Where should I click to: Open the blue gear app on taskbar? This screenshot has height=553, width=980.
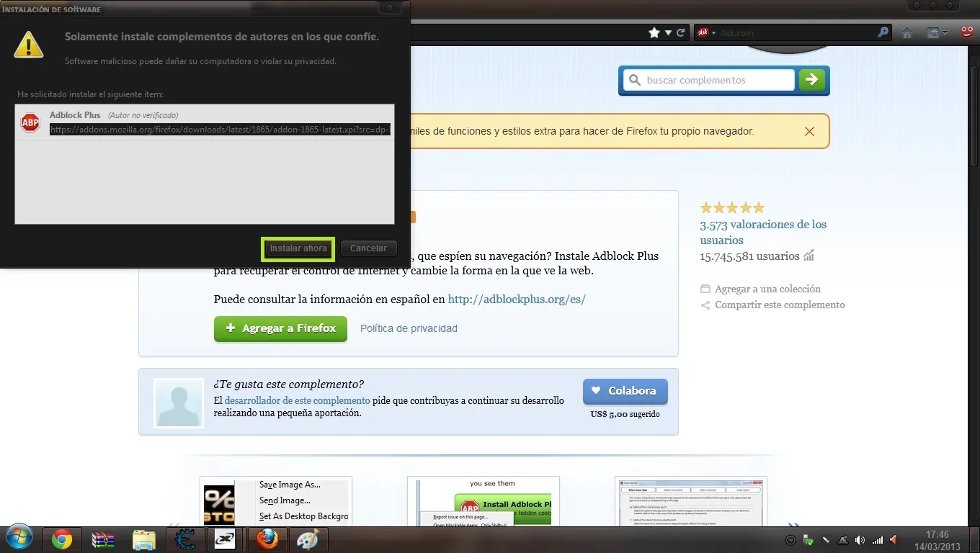click(185, 539)
